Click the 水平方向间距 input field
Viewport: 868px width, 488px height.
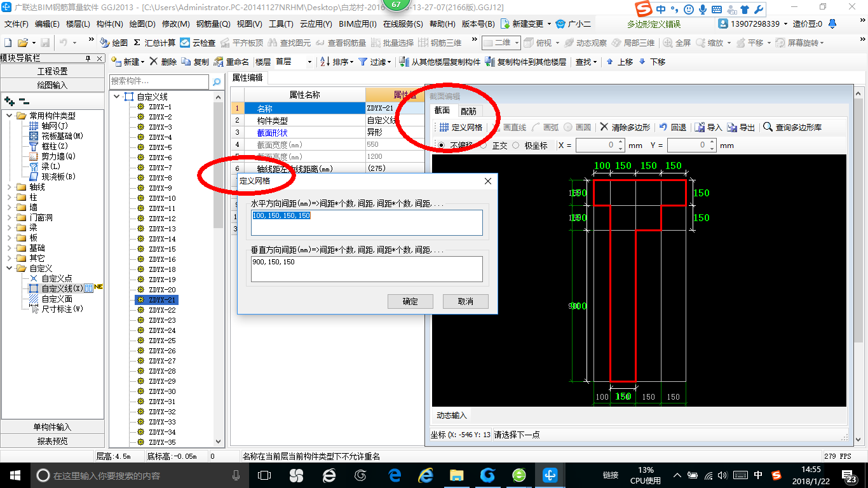(367, 222)
